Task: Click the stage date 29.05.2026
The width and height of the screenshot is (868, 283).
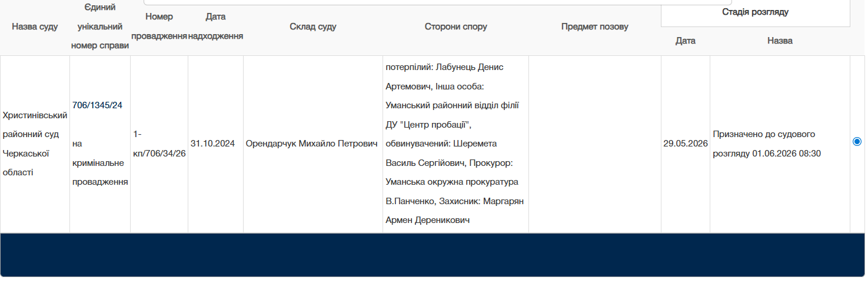Action: click(686, 143)
